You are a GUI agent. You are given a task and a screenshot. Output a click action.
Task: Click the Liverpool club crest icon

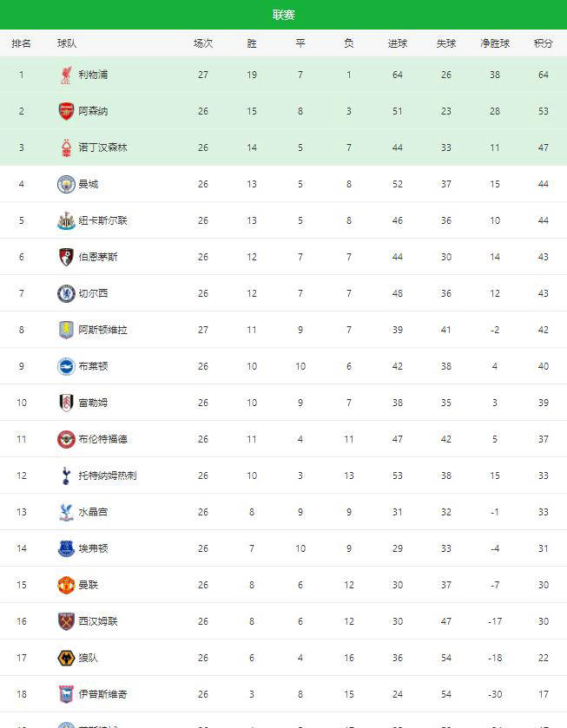66,75
